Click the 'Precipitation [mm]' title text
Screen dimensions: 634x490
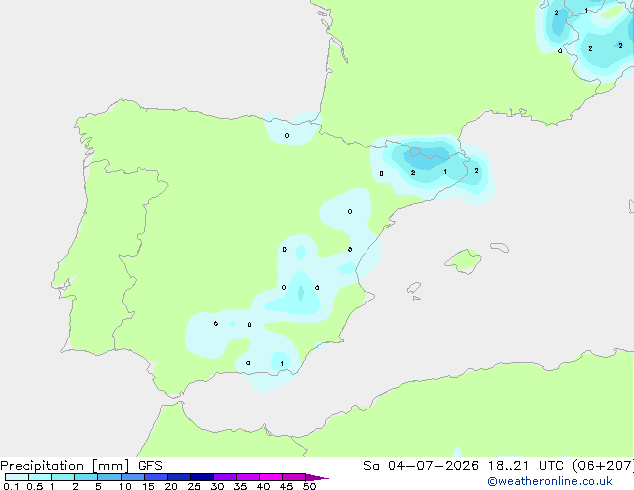click(x=65, y=466)
